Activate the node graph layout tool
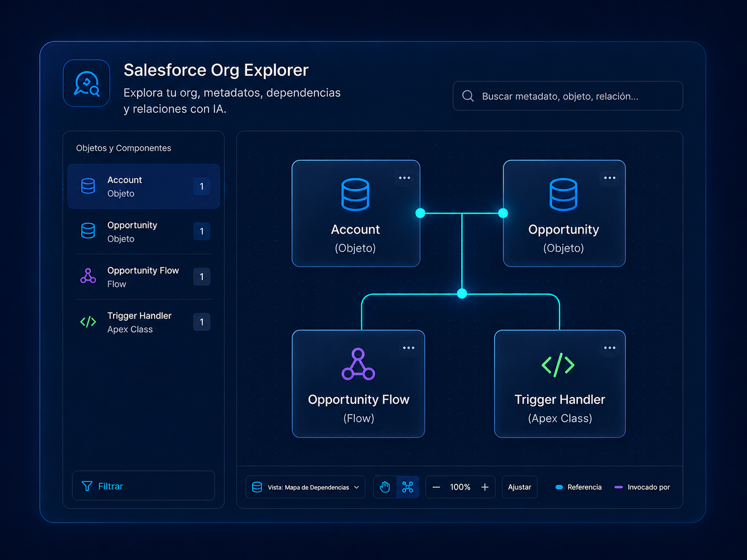The width and height of the screenshot is (747, 560). point(408,487)
